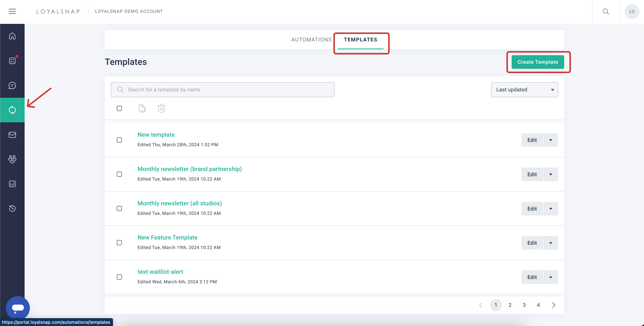Image resolution: width=644 pixels, height=326 pixels.
Task: Open the reports chart sidebar icon
Action: (x=12, y=184)
